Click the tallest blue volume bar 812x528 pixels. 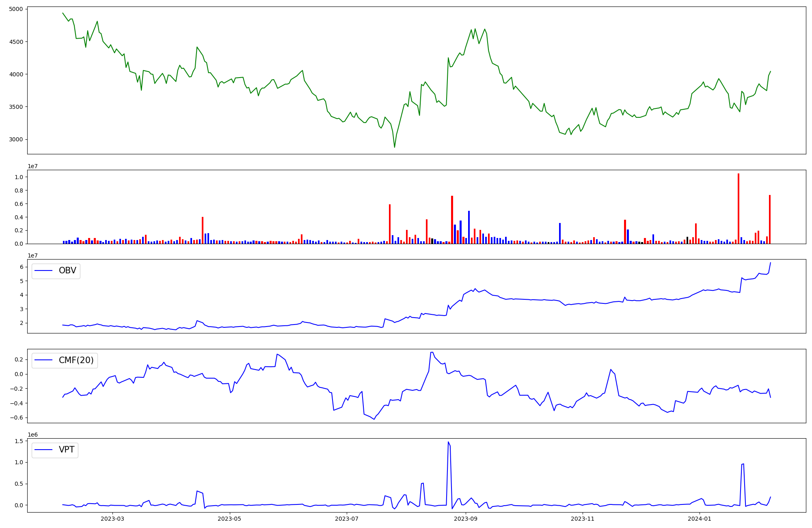pos(469,227)
